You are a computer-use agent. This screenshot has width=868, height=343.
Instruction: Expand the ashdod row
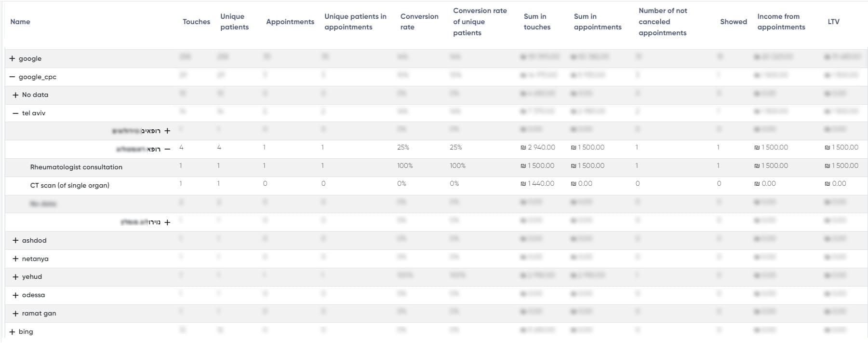pyautogui.click(x=15, y=240)
